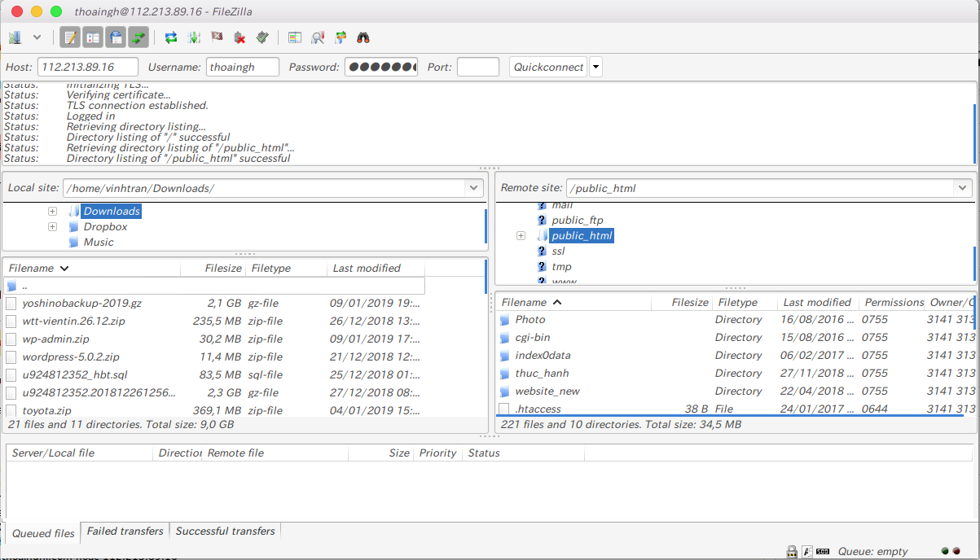Select the yoshinobackup-2019.gz file icon
Viewport: 980px width, 560px height.
11,303
